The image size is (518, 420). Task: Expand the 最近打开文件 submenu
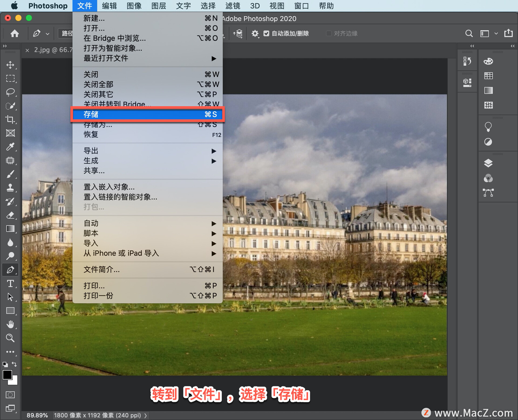point(148,58)
